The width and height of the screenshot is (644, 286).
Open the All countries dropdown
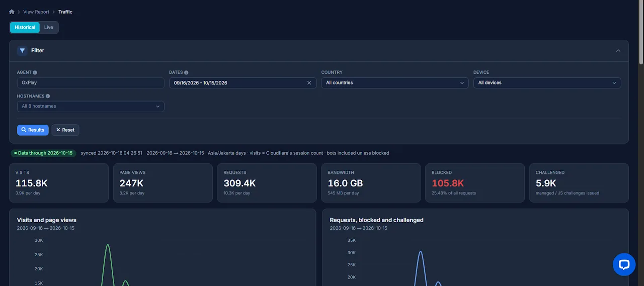[x=395, y=83]
